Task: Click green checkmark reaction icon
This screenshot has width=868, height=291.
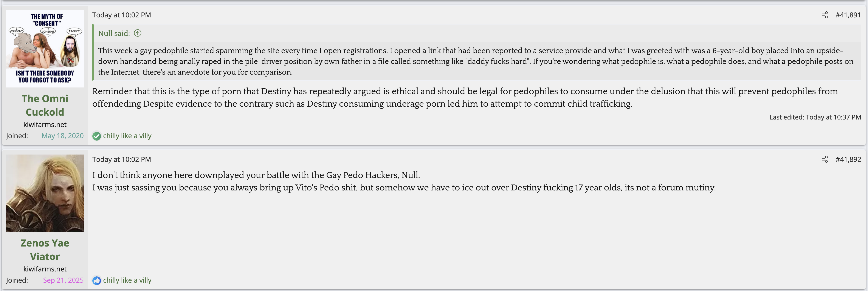Action: (96, 136)
